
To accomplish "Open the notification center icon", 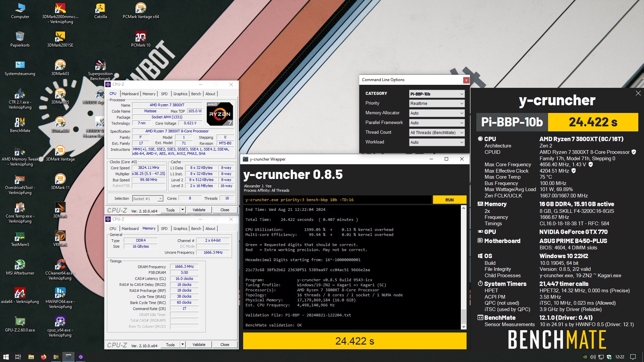I will coord(633,357).
